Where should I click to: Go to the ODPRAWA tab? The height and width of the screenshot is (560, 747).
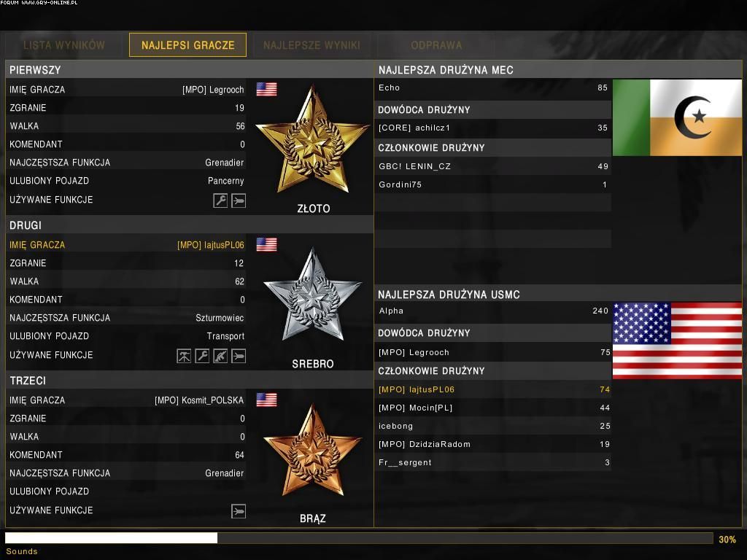(436, 45)
